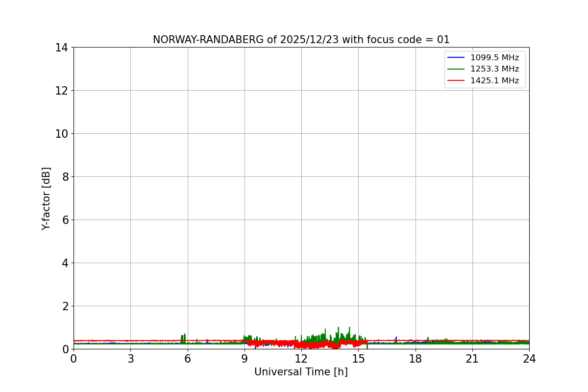
Task: Click the 1425.1 MHz legend label
Action: (494, 81)
